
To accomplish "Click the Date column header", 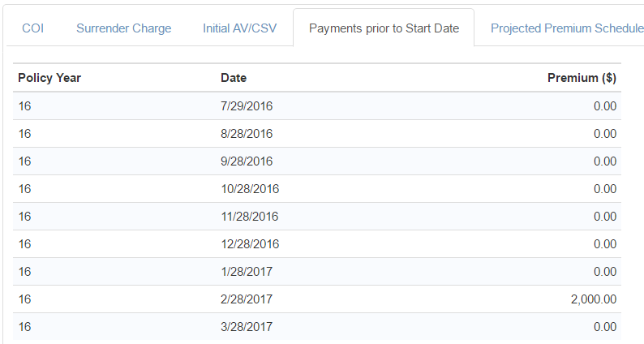I will tap(234, 78).
